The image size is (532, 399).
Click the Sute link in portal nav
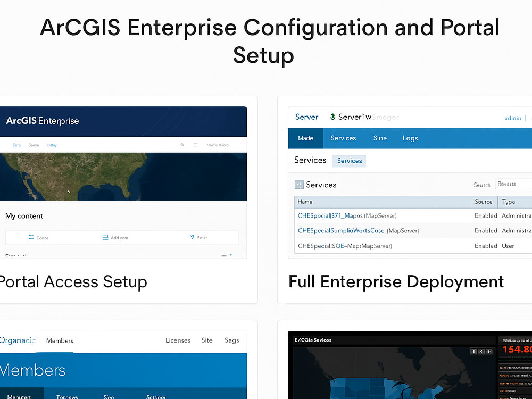click(16, 145)
